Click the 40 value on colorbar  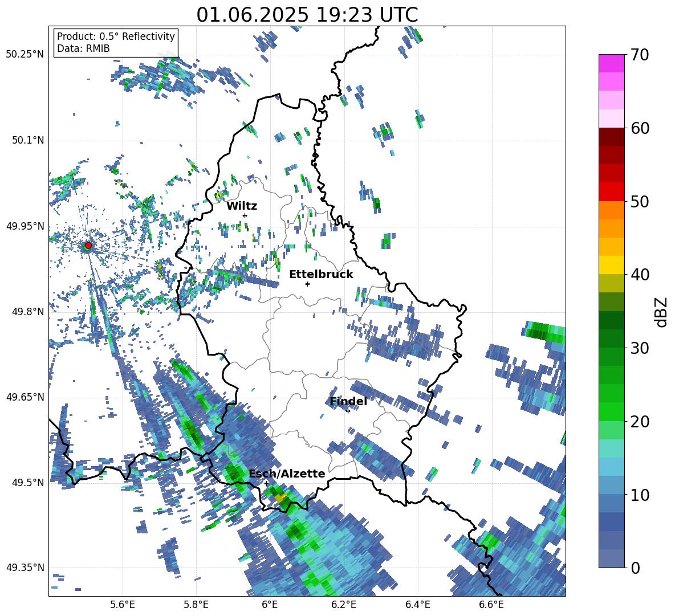tap(640, 275)
